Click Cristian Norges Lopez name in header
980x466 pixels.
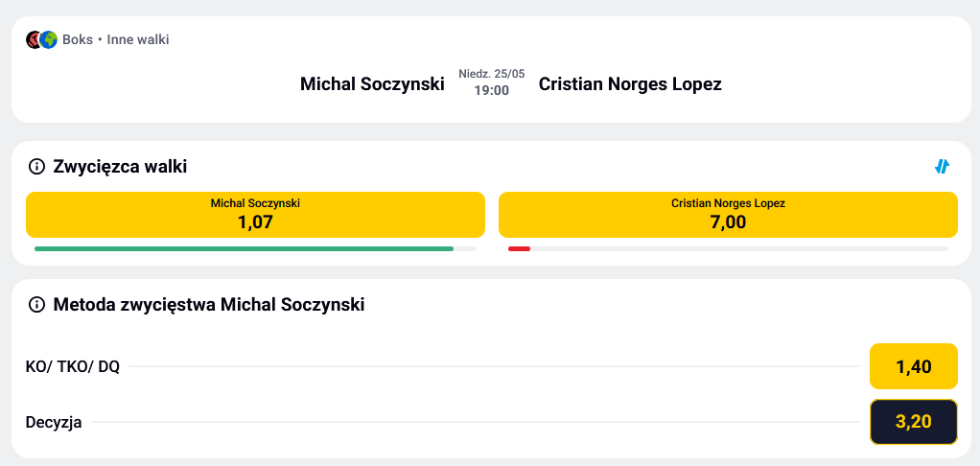click(630, 83)
